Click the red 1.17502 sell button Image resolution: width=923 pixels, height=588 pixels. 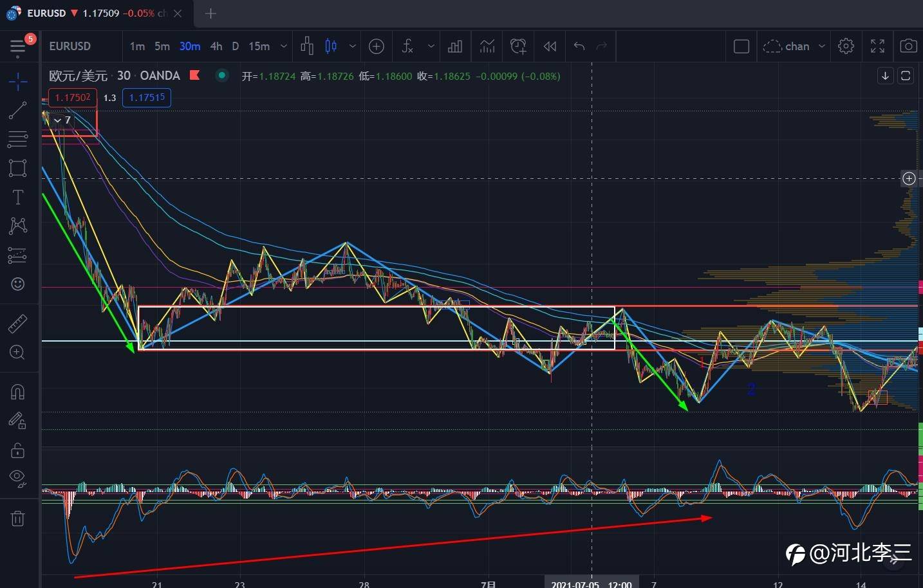tap(72, 98)
